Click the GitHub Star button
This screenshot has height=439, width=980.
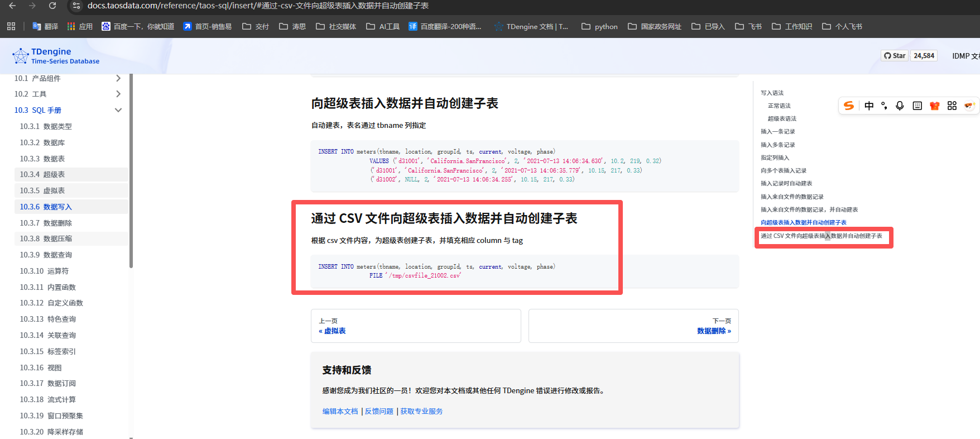pyautogui.click(x=895, y=56)
